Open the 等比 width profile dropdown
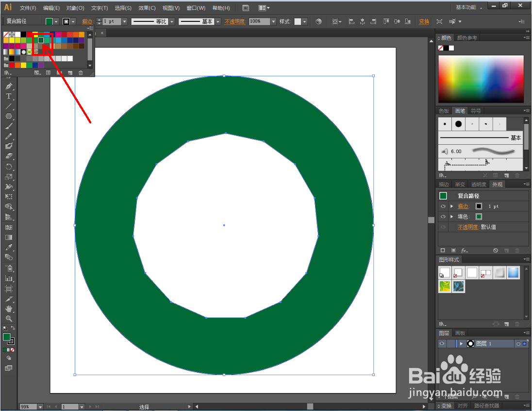This screenshot has width=532, height=411. pos(172,21)
